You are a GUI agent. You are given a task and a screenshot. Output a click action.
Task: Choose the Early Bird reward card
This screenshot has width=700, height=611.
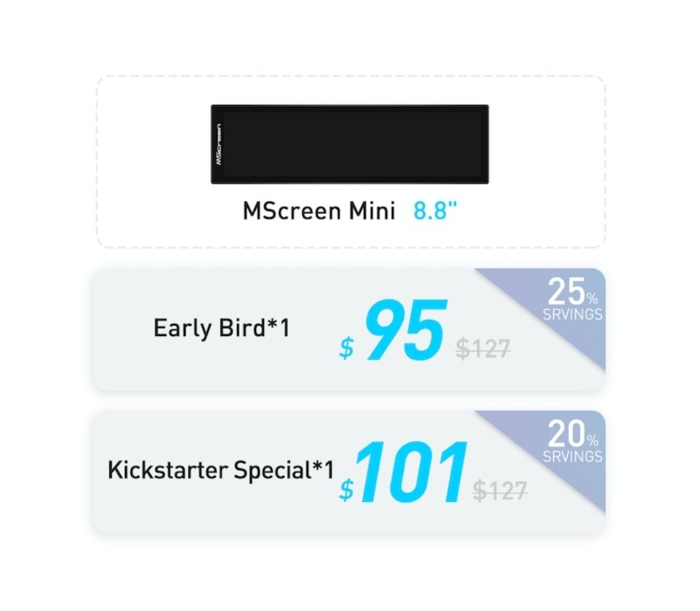coord(349,329)
